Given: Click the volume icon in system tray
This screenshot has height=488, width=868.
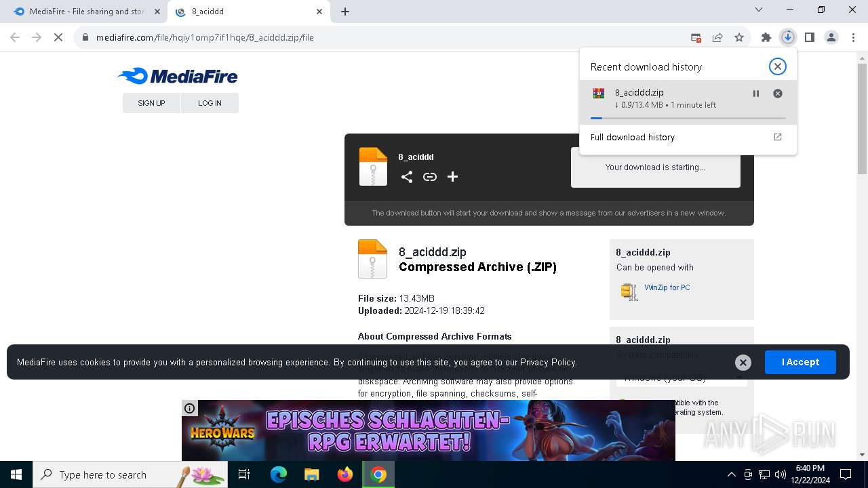Looking at the screenshot, I should [781, 474].
